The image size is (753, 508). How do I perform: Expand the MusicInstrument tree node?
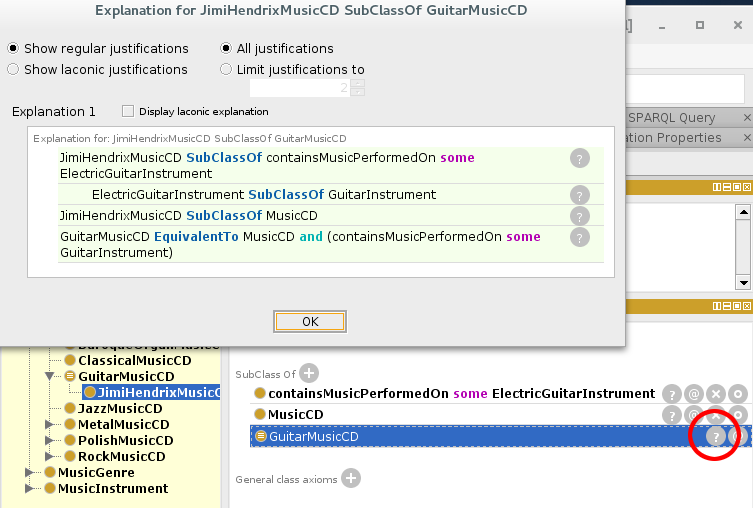tap(29, 488)
